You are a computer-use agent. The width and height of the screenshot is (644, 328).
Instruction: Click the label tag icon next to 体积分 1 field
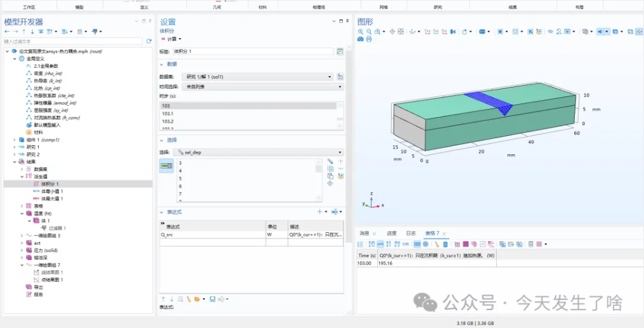(x=340, y=51)
